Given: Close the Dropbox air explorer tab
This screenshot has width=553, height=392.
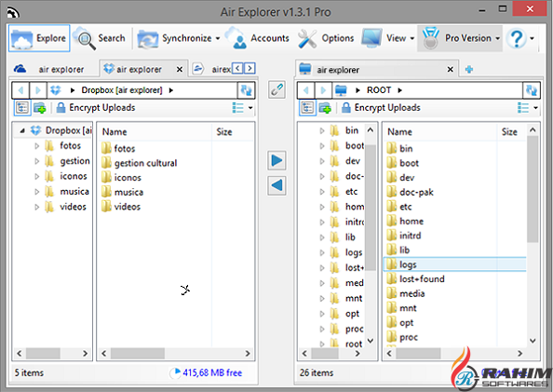Looking at the screenshot, I should [180, 69].
